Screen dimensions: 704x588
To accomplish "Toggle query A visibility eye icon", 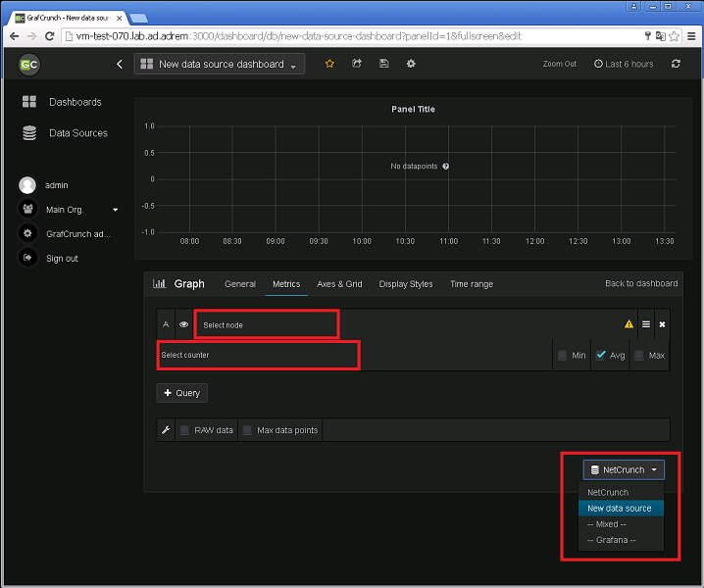I will 183,324.
